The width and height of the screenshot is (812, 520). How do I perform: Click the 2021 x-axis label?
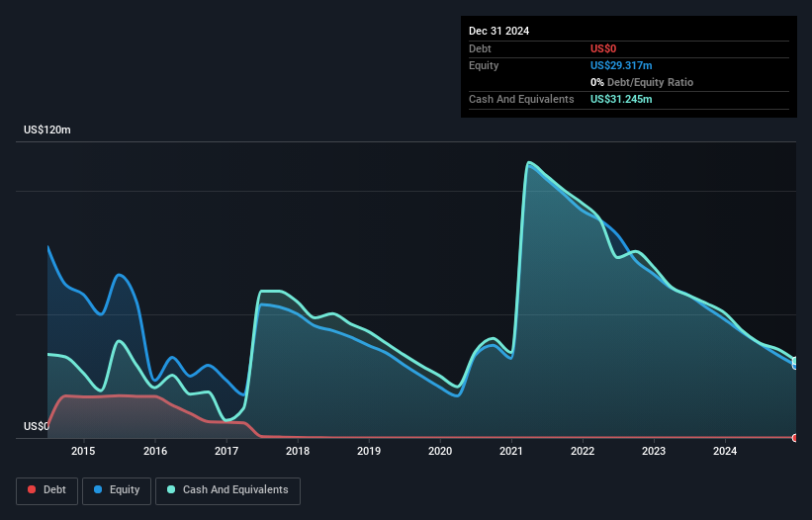coord(511,451)
